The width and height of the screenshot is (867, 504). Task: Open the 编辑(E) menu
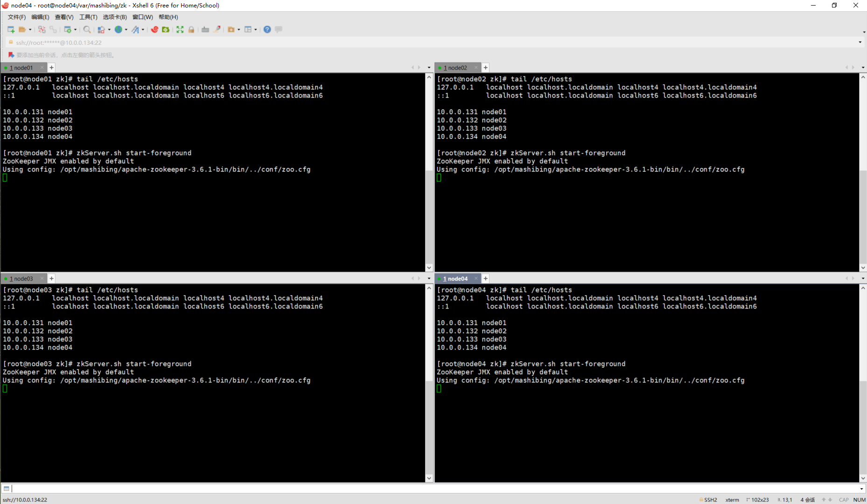(x=40, y=17)
